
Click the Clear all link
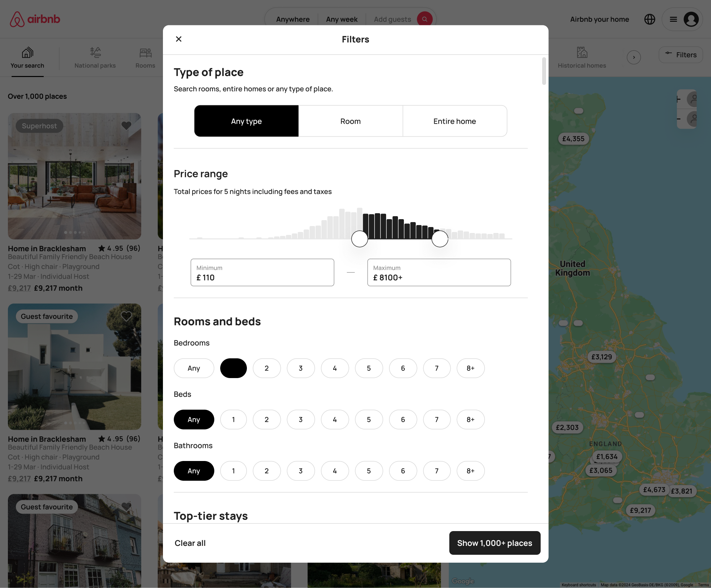pyautogui.click(x=190, y=543)
